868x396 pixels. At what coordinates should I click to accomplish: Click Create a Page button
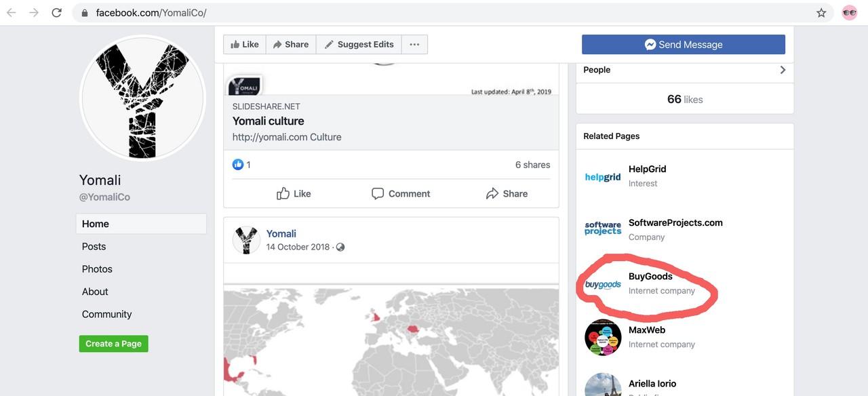click(113, 344)
